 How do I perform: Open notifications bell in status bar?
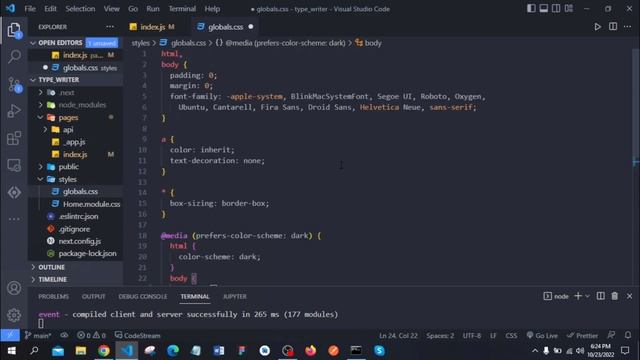tap(628, 336)
